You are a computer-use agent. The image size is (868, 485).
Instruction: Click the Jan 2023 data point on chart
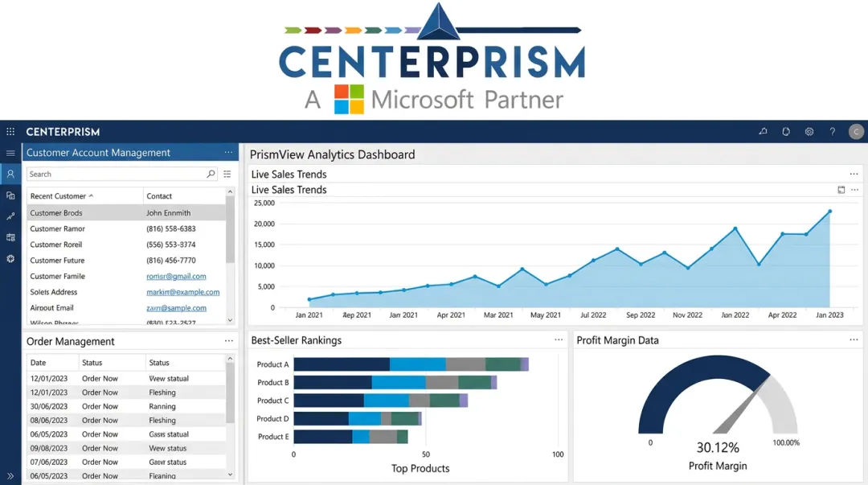click(x=829, y=212)
